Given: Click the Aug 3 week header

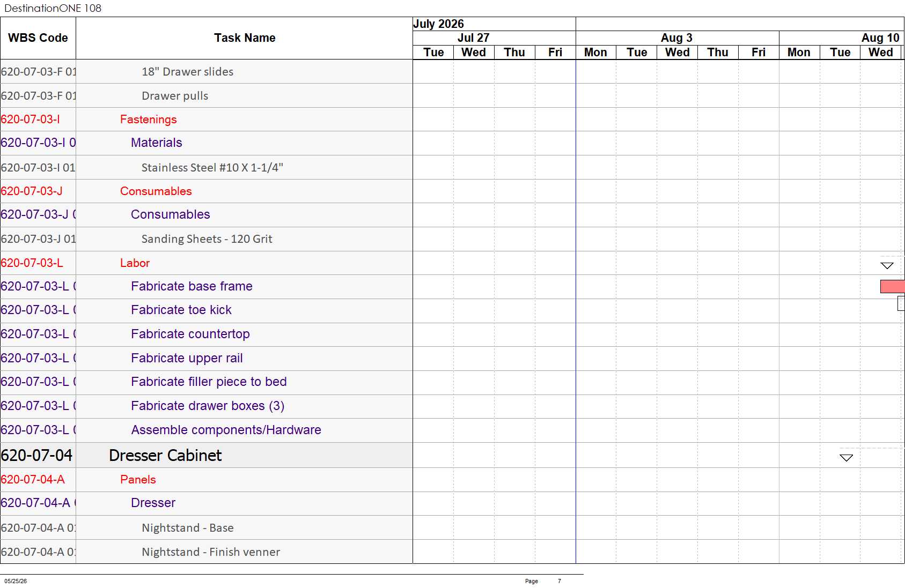Looking at the screenshot, I should (677, 38).
